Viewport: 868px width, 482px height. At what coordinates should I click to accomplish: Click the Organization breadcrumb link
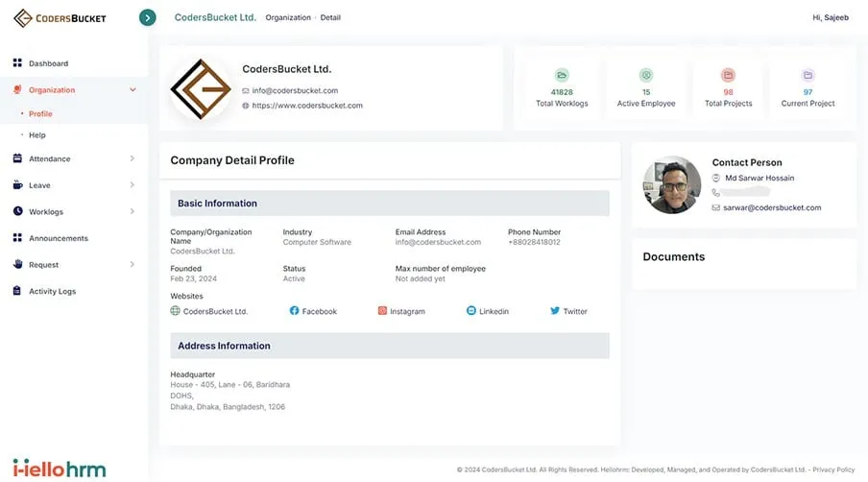[x=288, y=18]
